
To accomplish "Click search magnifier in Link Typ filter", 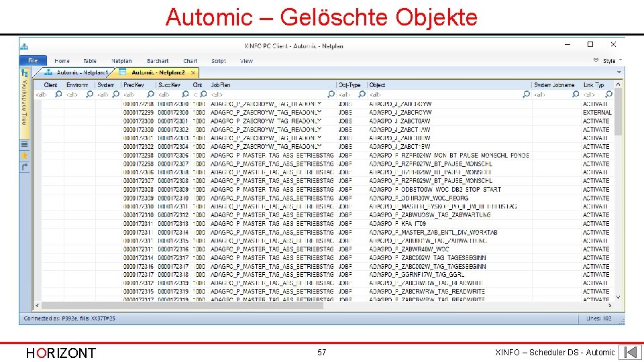I will pos(609,95).
